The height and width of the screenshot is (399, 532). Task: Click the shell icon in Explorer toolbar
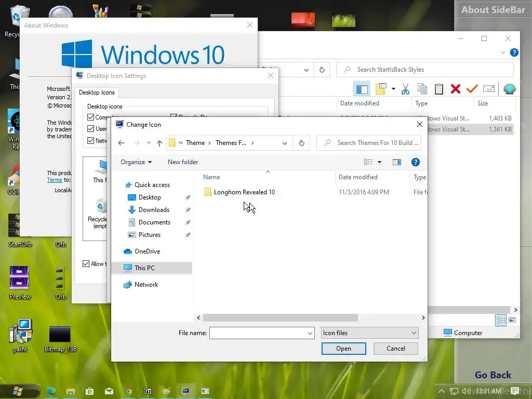[x=509, y=89]
